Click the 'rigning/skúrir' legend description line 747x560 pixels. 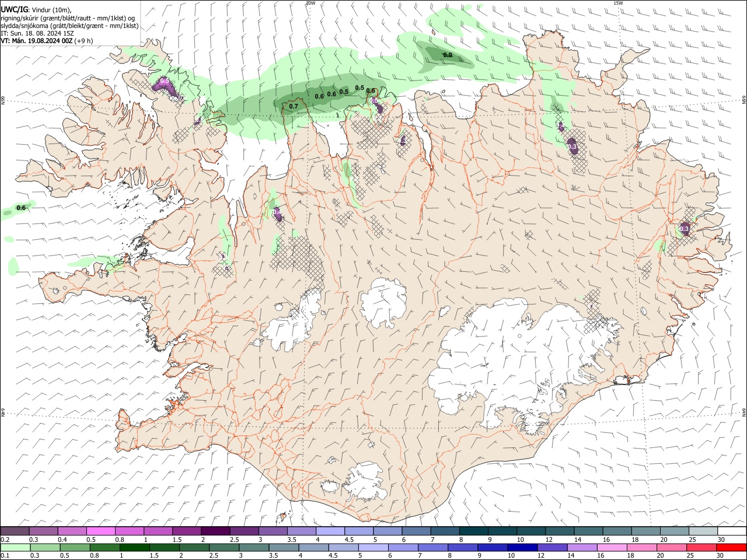68,17
